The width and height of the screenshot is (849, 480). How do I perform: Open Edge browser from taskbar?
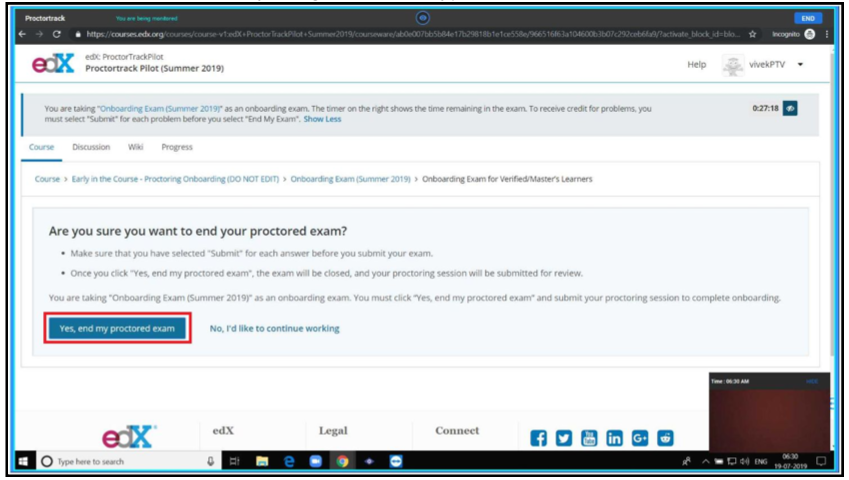(x=289, y=462)
